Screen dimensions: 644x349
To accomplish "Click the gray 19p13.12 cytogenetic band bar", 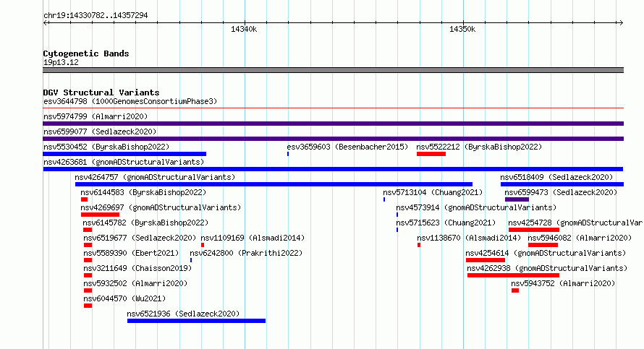I will (333, 70).
